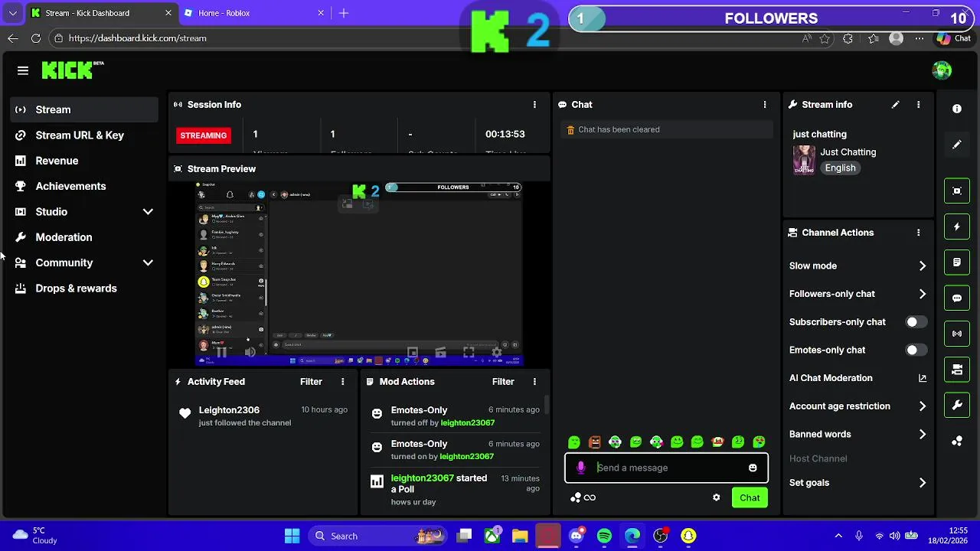Click the bubbles icon below message box

click(576, 497)
